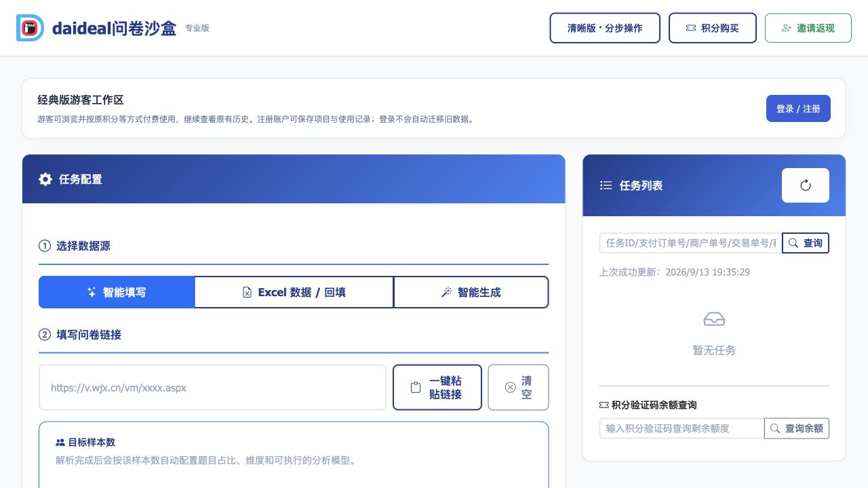The height and width of the screenshot is (488, 868).
Task: Click the list icon beside 任务列表
Action: [606, 185]
